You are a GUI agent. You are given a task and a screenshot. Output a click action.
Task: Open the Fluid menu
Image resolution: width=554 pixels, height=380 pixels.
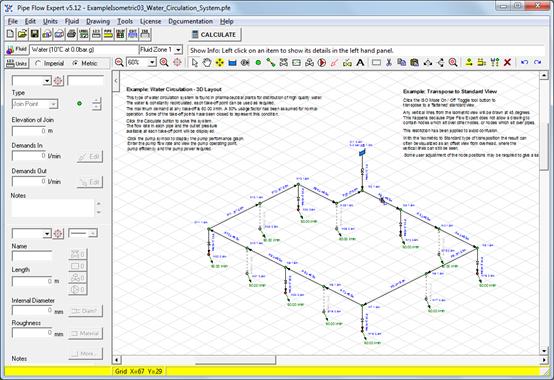click(72, 21)
